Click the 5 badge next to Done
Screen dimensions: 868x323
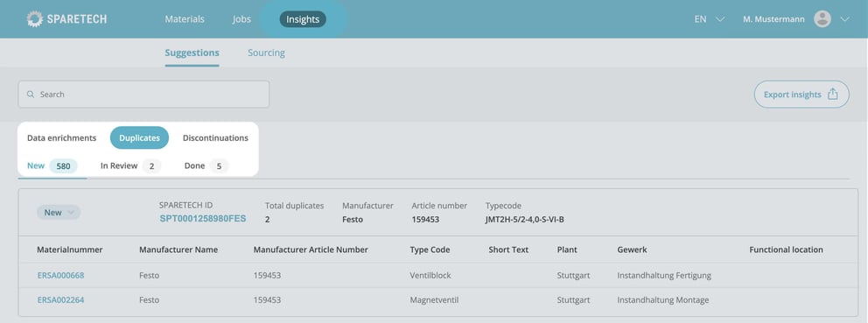coord(220,165)
